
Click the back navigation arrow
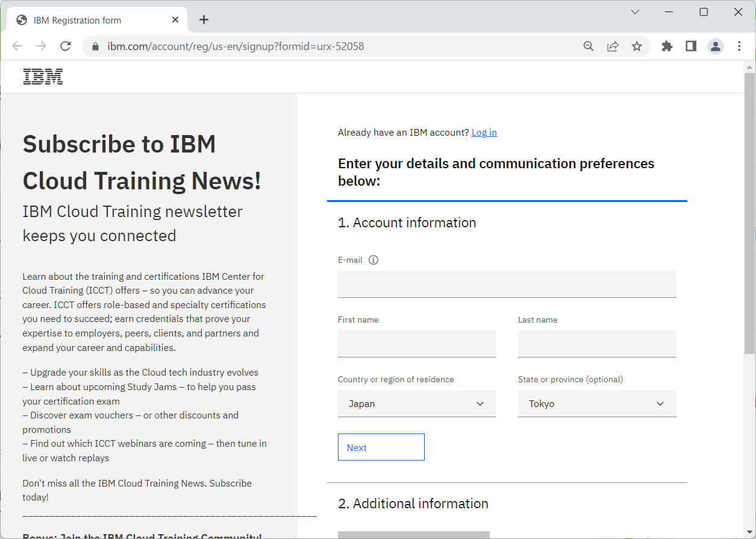pyautogui.click(x=17, y=46)
